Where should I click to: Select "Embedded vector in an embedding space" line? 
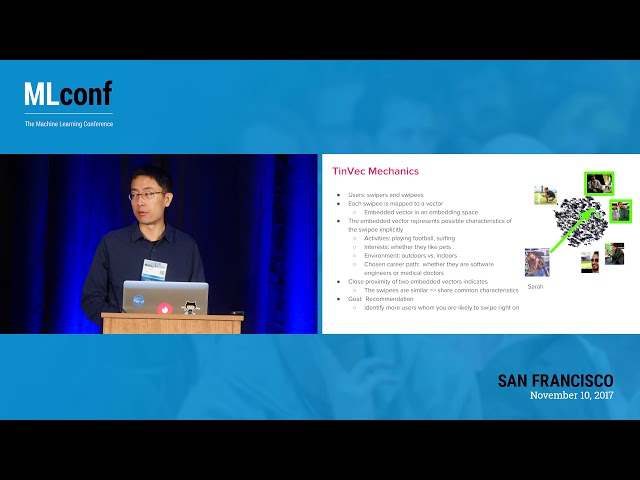421,212
